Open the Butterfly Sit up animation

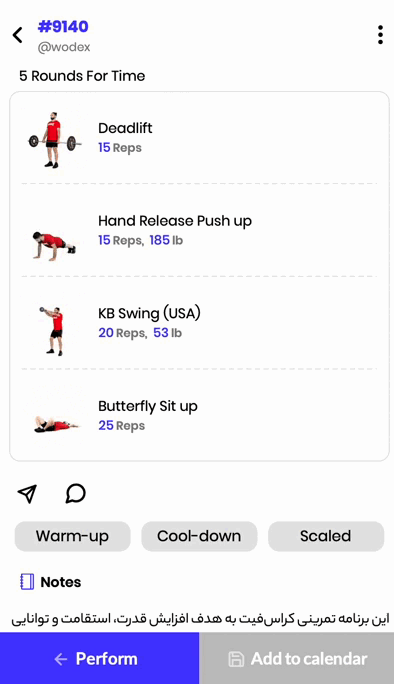tap(56, 424)
